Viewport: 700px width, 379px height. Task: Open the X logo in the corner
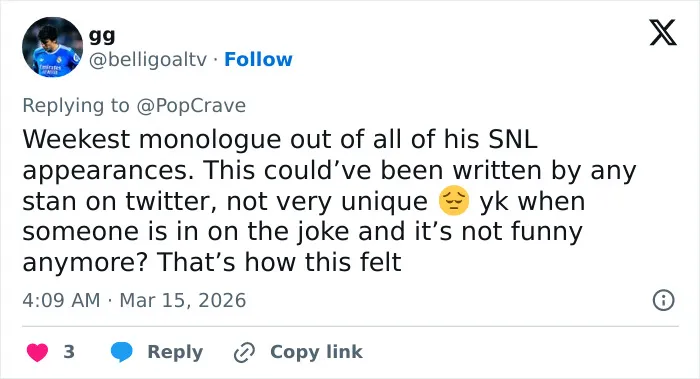tap(663, 32)
